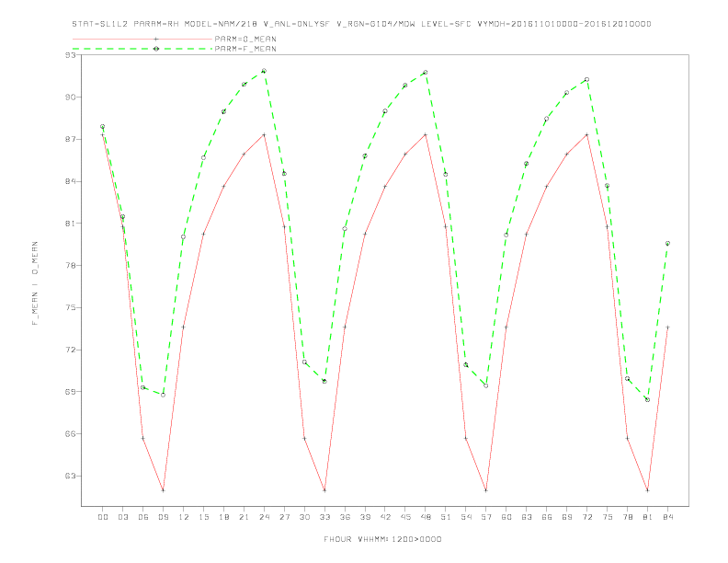728x563 pixels.
Task: Click x-axis tick label 57
Action: (x=486, y=517)
